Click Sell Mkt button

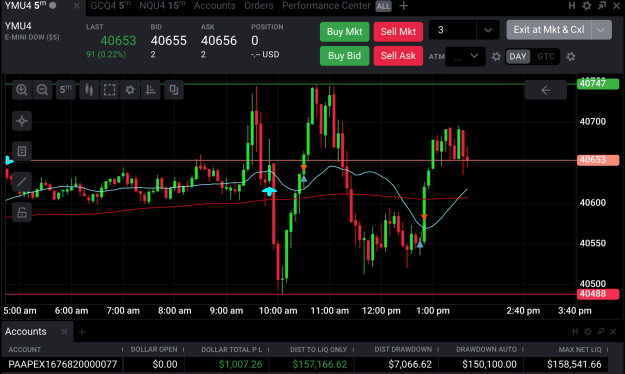(x=398, y=31)
